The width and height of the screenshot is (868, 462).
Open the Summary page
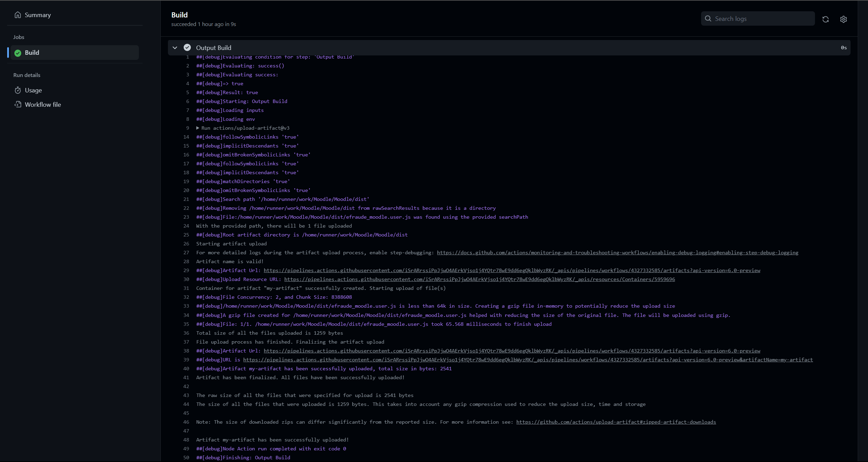pos(38,15)
